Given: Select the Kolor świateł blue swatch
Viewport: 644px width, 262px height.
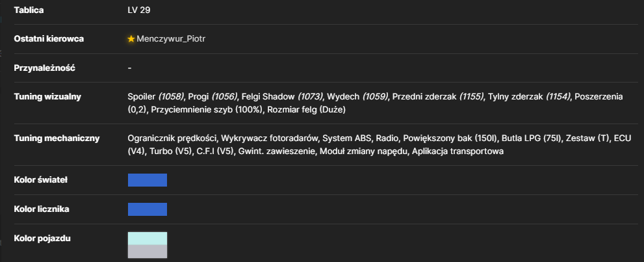Looking at the screenshot, I should coord(148,180).
